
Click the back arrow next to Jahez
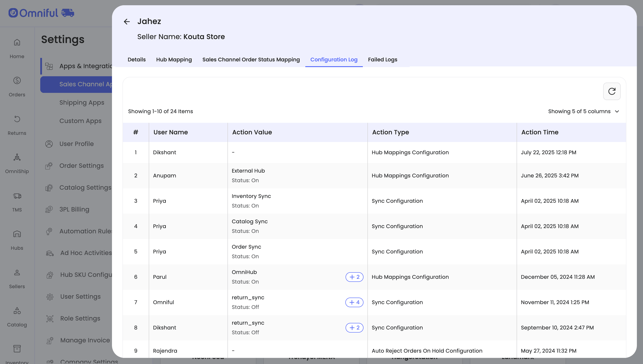pos(127,21)
